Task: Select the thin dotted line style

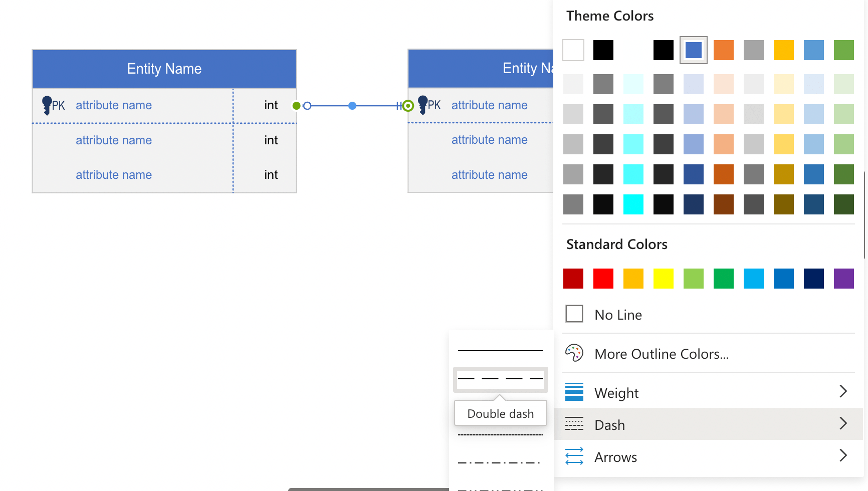Action: point(501,435)
